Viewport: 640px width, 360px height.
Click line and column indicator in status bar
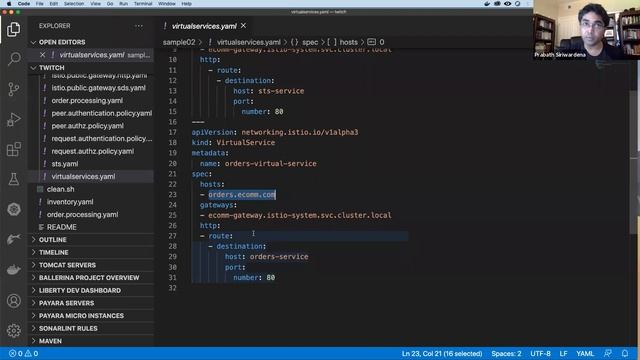pos(442,353)
